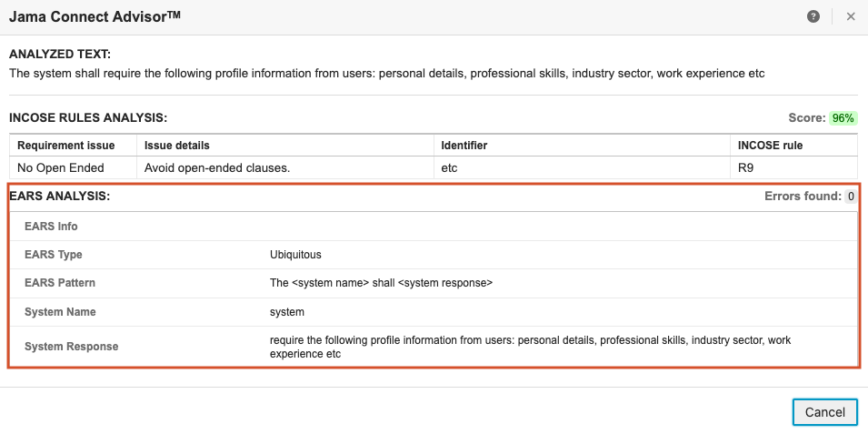This screenshot has height=434, width=868.
Task: Click the Errors found count badge
Action: tap(851, 196)
